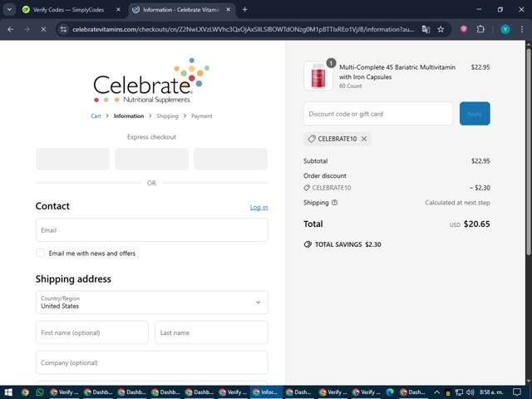532x399 pixels.
Task: Open Chrome from the taskbar pinned icon
Action: pos(25,392)
